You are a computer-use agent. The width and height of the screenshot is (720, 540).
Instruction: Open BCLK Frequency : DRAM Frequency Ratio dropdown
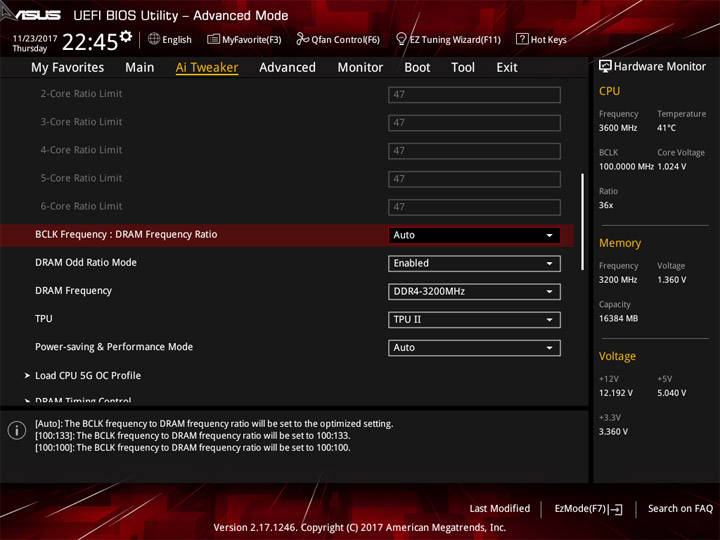[x=474, y=235]
